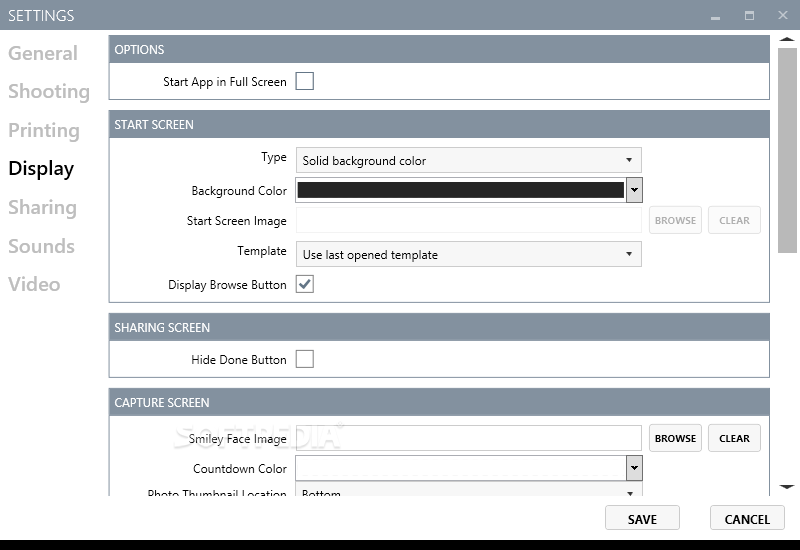Click the Capture Screen section header

(x=439, y=403)
